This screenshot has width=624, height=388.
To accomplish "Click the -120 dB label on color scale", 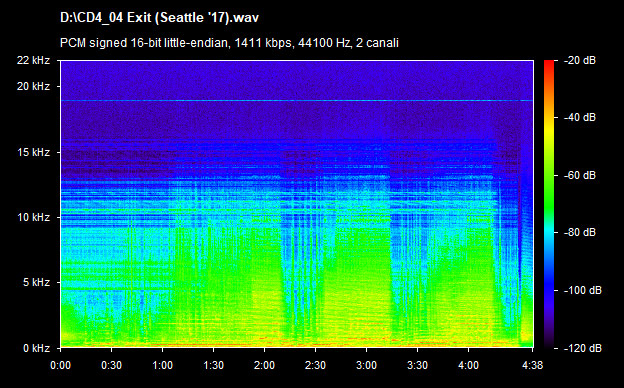I will pos(583,348).
